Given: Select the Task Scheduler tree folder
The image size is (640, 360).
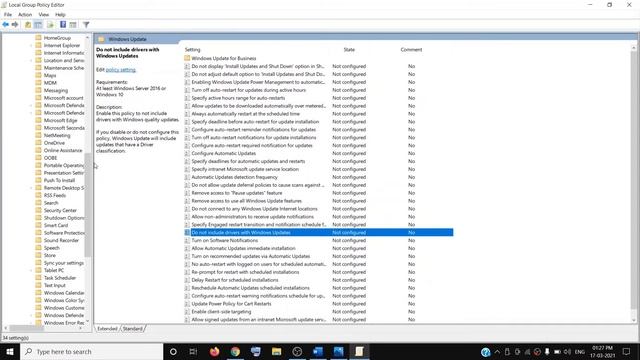Looking at the screenshot, I should (x=60, y=278).
